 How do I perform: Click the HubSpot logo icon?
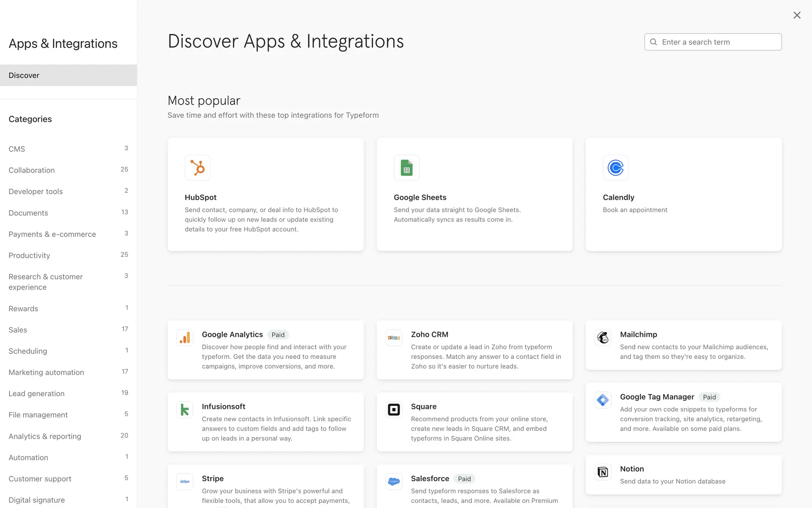[x=198, y=168]
